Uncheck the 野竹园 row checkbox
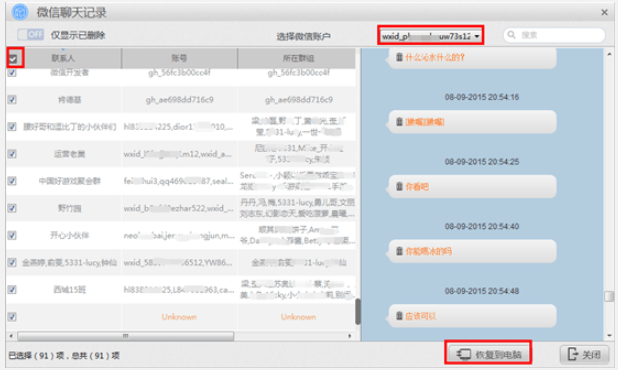This screenshot has height=370, width=618. click(12, 208)
